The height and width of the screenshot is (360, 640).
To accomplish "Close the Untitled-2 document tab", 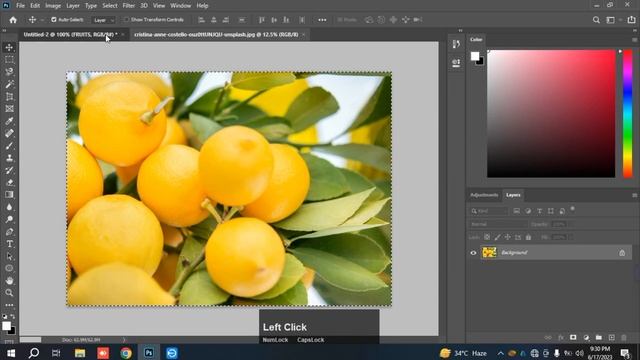I will (x=123, y=35).
